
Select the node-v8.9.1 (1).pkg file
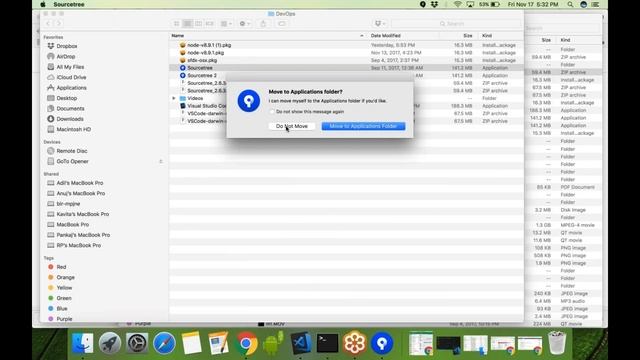[346, 45]
